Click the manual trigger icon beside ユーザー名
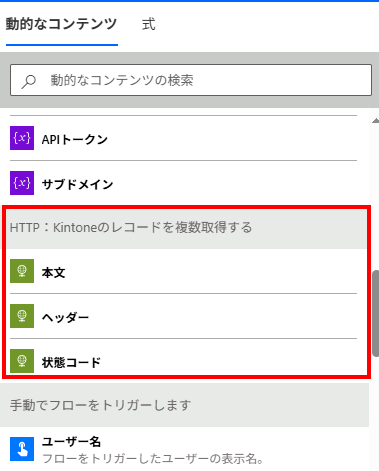Screen dimensions: 379x471 click(x=22, y=449)
